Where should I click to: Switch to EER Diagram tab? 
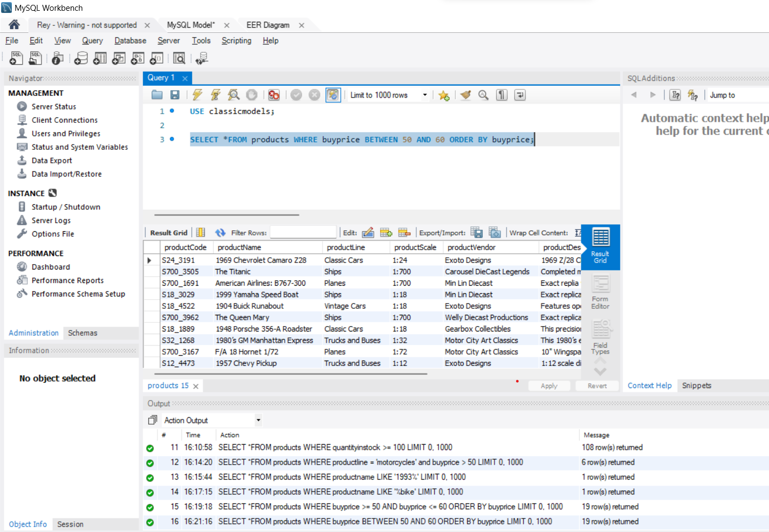[268, 25]
